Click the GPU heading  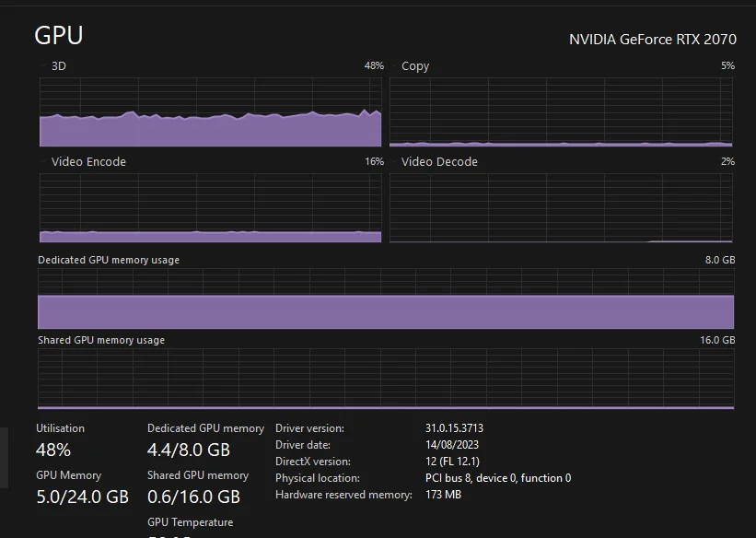point(59,35)
